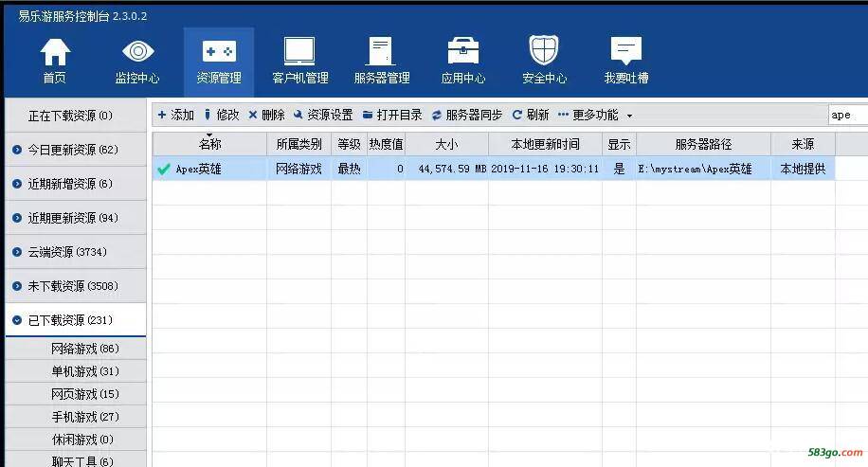Screen dimensions: 868x467
Task: Open 客户机管理 monitor icon
Action: point(300,51)
